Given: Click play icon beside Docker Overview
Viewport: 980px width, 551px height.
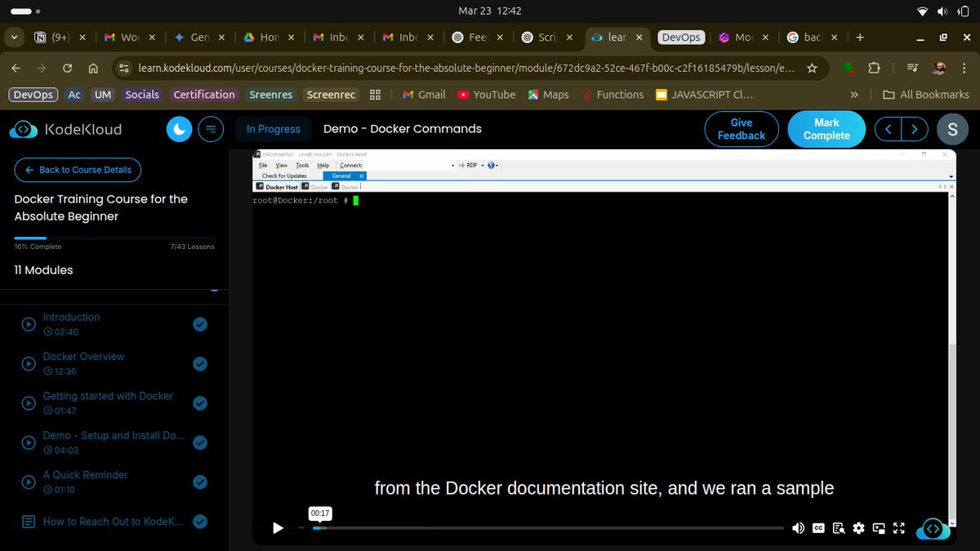Looking at the screenshot, I should click(29, 363).
